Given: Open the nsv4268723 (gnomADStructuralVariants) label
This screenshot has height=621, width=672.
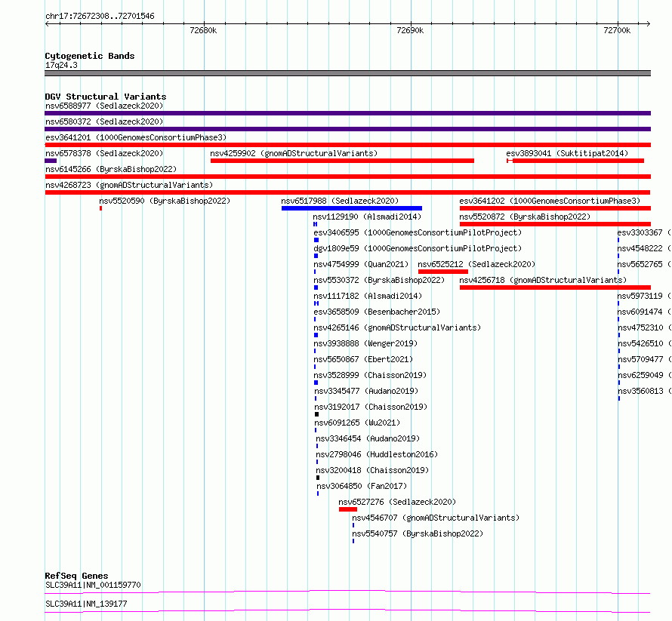Looking at the screenshot, I should 129,185.
